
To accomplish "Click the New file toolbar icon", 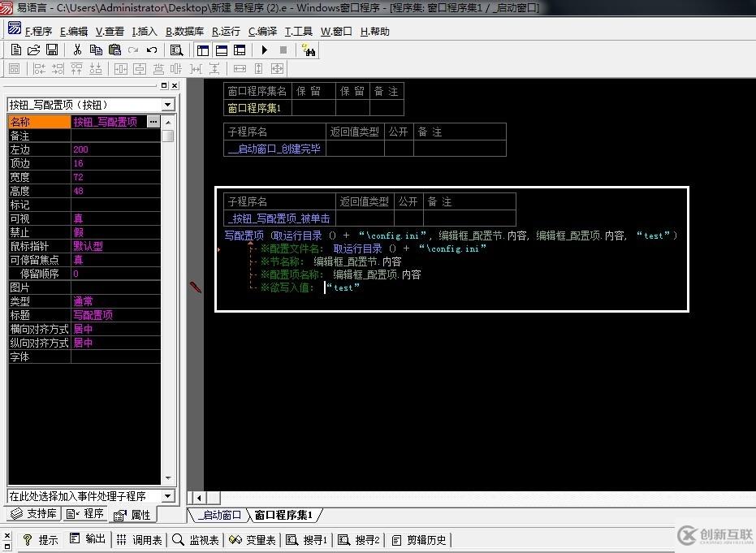I will pos(16,50).
